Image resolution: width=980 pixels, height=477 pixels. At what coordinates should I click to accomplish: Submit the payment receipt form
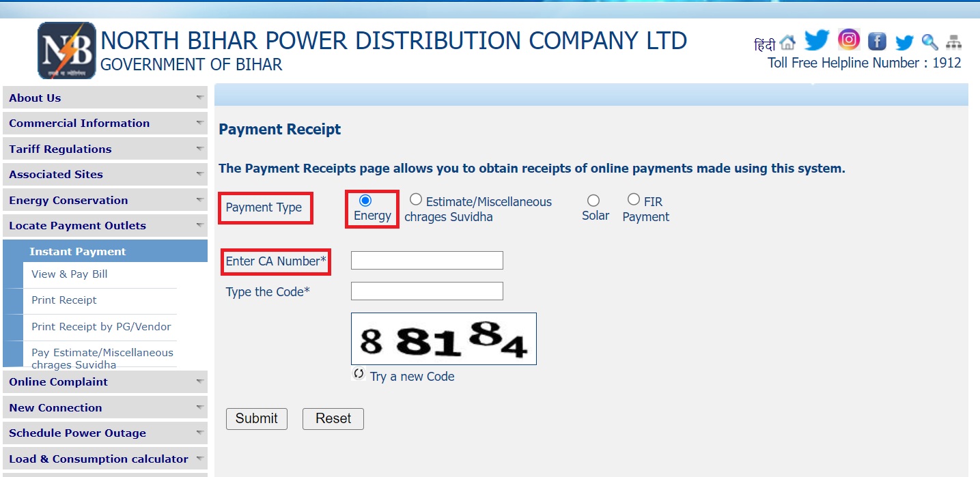(256, 418)
